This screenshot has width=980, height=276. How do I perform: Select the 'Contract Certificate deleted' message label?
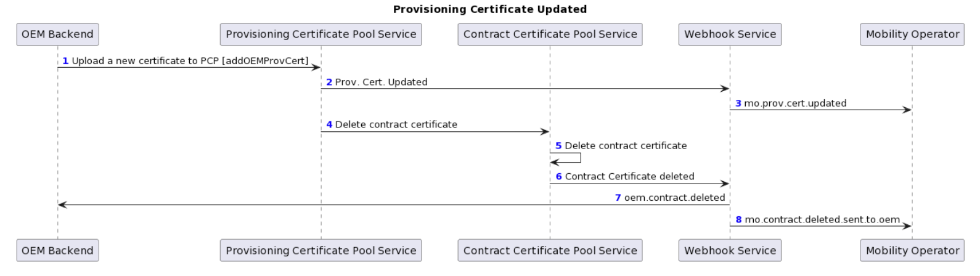pyautogui.click(x=629, y=176)
